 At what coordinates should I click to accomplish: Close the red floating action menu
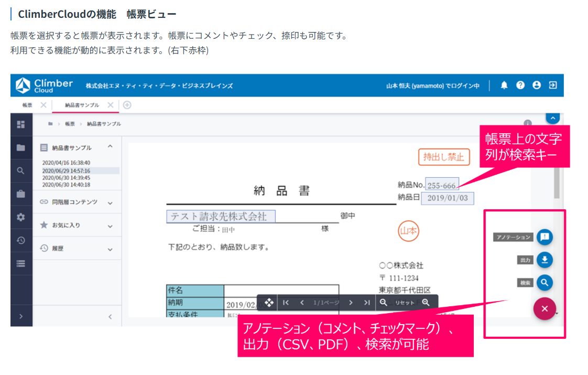tap(545, 308)
